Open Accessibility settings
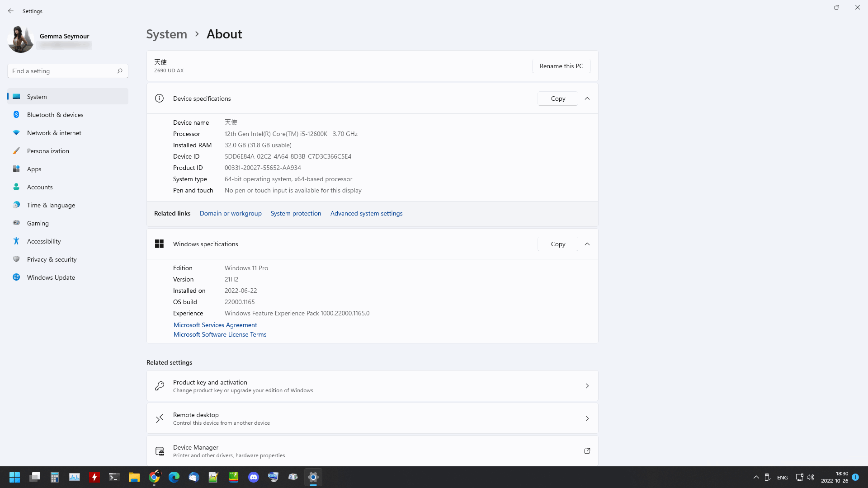The image size is (868, 488). [68, 241]
